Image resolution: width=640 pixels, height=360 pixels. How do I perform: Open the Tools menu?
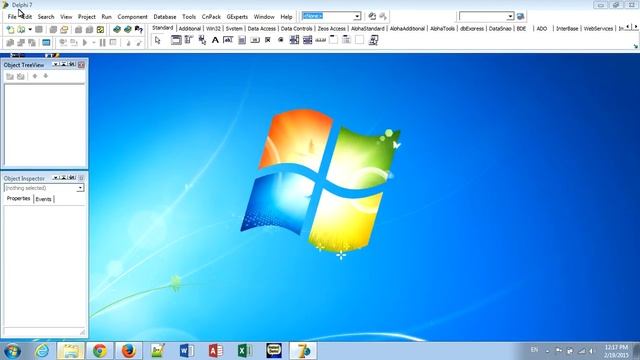(189, 17)
